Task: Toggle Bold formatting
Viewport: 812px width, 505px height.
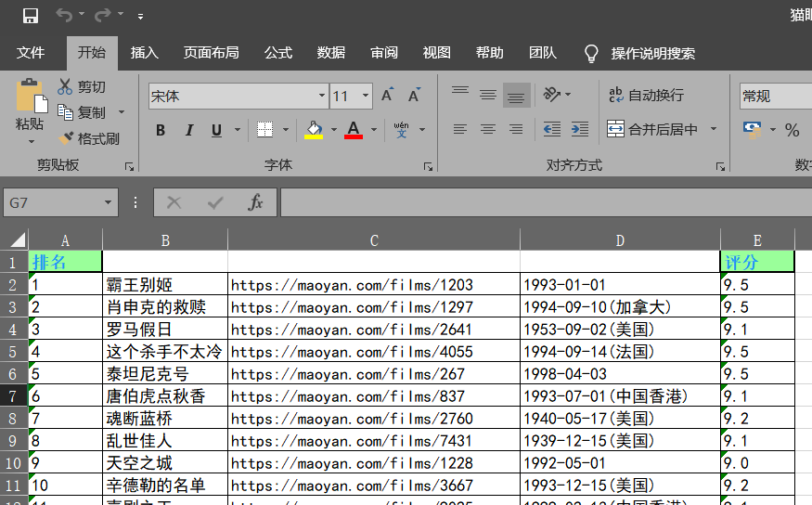Action: 161,130
